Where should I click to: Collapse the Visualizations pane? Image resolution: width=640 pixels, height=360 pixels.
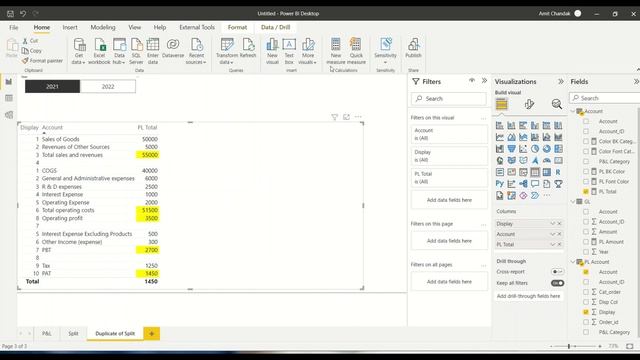[561, 82]
